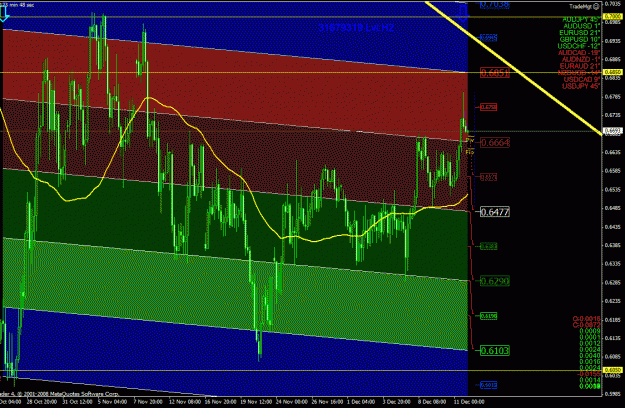Click the GBPUSD 10 pair label
Image resolution: width=625 pixels, height=408 pixels.
(x=580, y=39)
